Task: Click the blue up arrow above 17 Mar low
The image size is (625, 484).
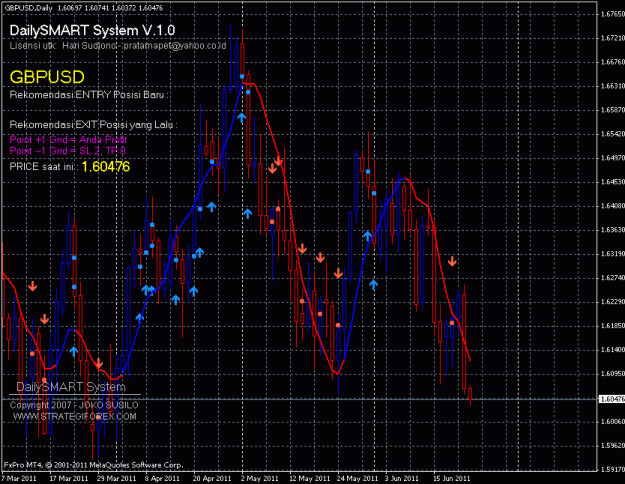Action: click(74, 351)
